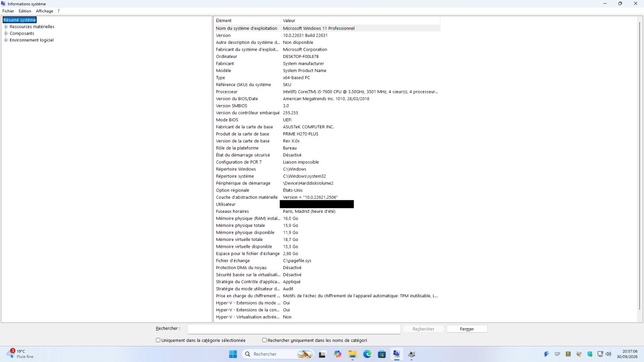Open the volume speaker tray icon

(608, 354)
